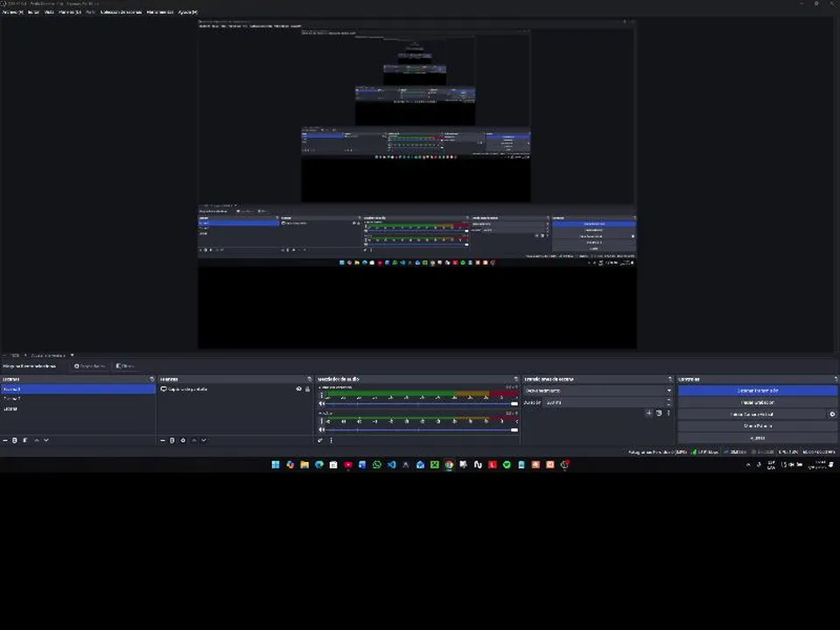Click Iniciar grabación button
Viewport: 840px width, 630px height.
[x=758, y=402]
